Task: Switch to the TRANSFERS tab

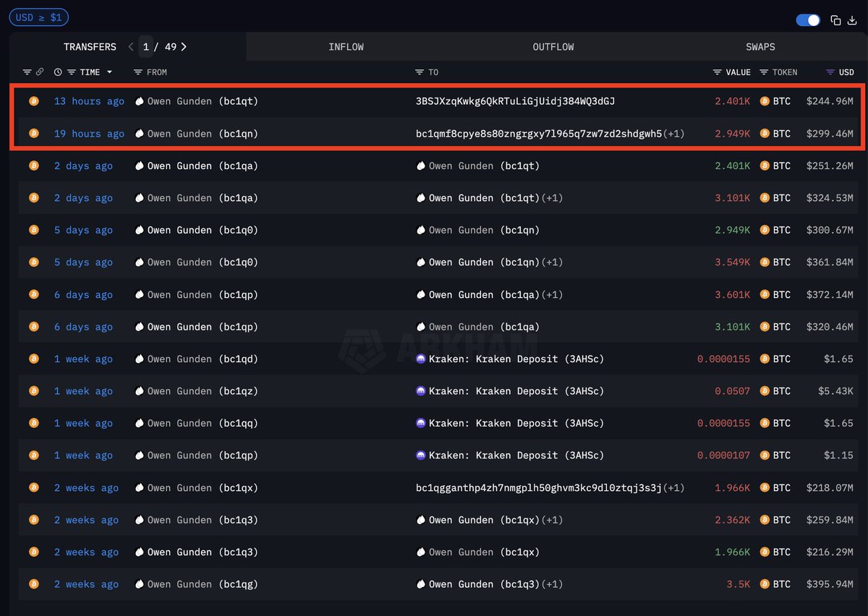Action: click(90, 47)
